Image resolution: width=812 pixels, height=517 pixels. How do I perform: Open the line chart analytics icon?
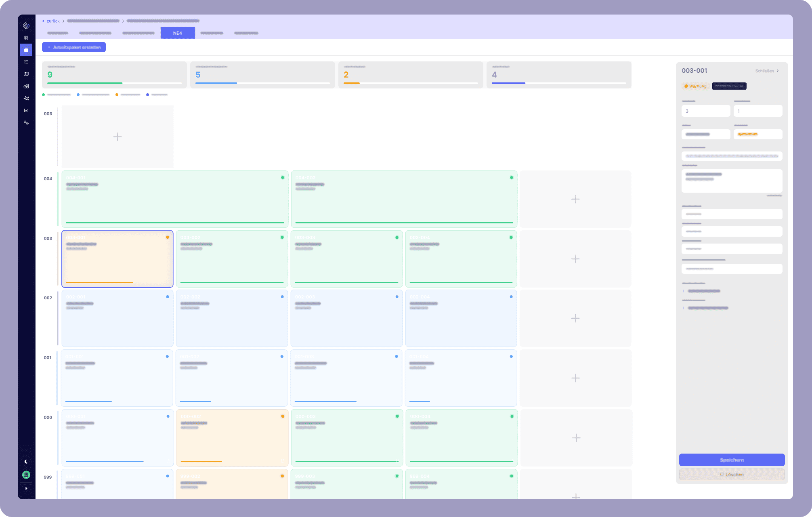click(x=26, y=110)
